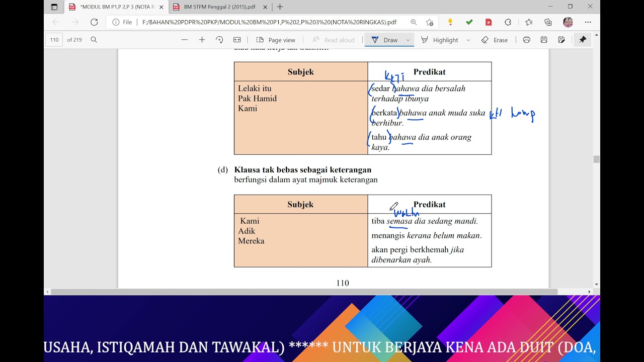Click the browser forward arrow
The height and width of the screenshot is (362, 644).
(75, 22)
